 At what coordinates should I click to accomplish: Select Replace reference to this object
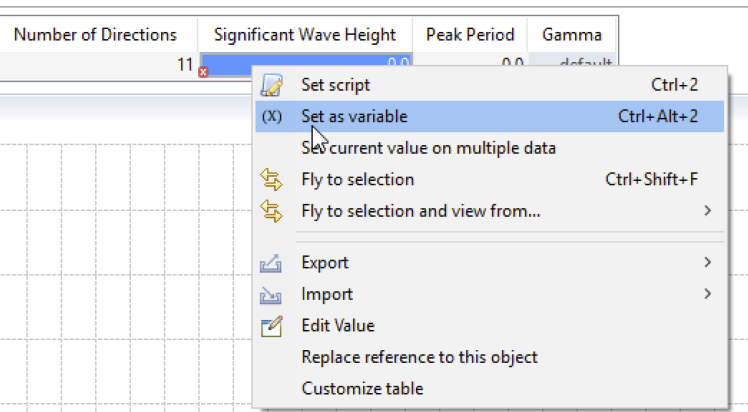(x=419, y=357)
